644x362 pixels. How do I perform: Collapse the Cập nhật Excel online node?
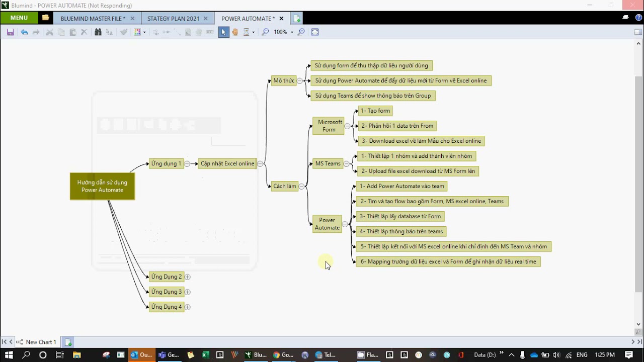click(260, 164)
